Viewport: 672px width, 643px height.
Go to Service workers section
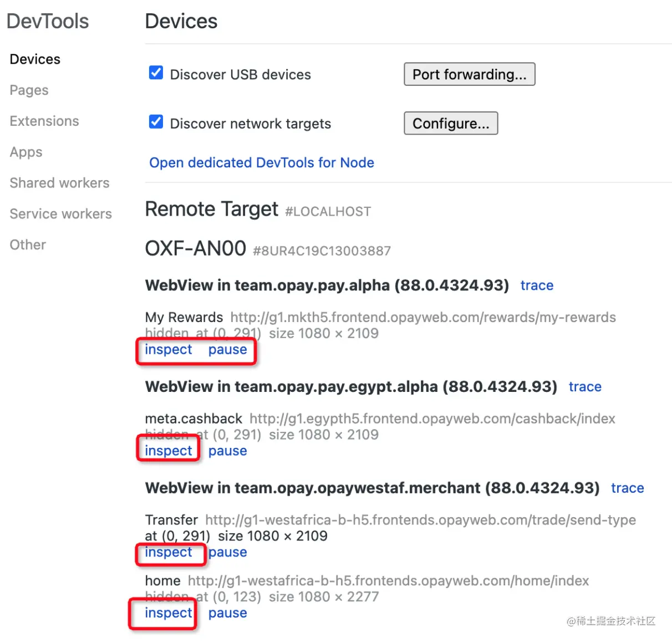60,214
